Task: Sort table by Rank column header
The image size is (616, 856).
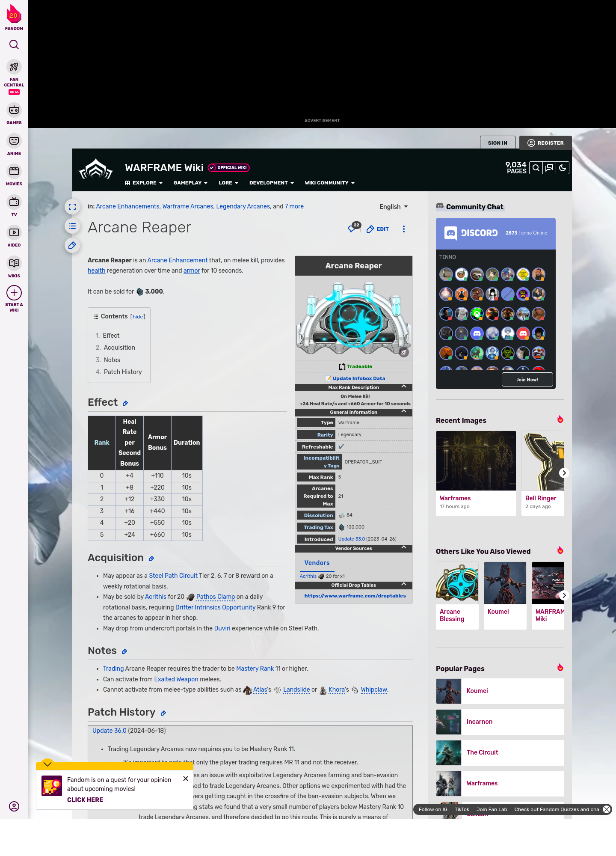Action: click(x=102, y=443)
